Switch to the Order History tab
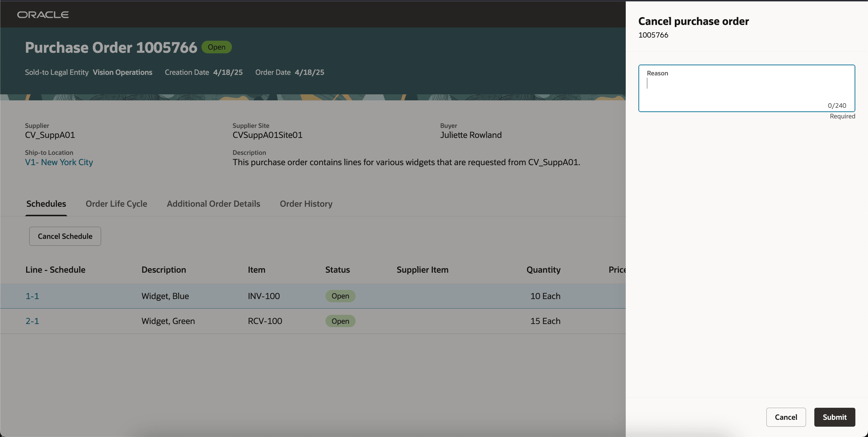 point(306,204)
